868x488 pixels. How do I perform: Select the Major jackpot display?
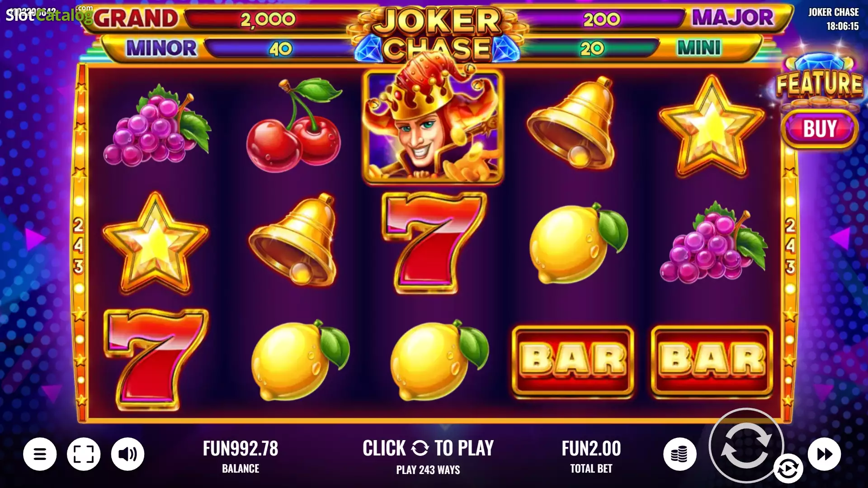646,18
